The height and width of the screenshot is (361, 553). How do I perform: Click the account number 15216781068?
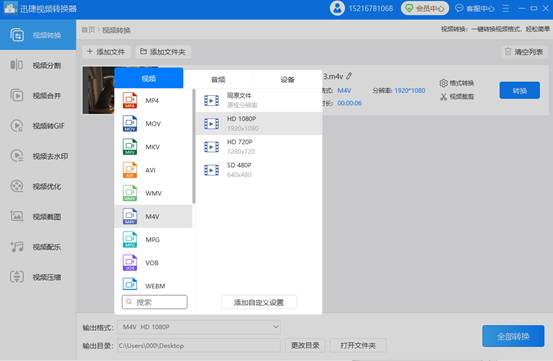[371, 8]
